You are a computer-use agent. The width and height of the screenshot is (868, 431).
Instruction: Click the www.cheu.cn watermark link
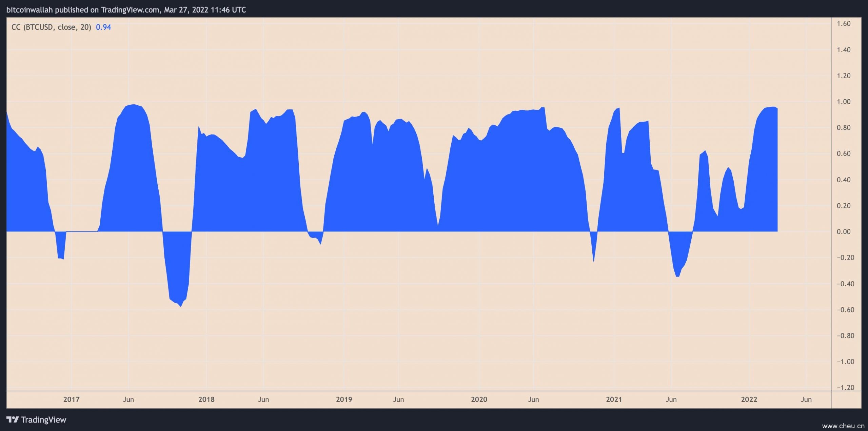click(843, 426)
